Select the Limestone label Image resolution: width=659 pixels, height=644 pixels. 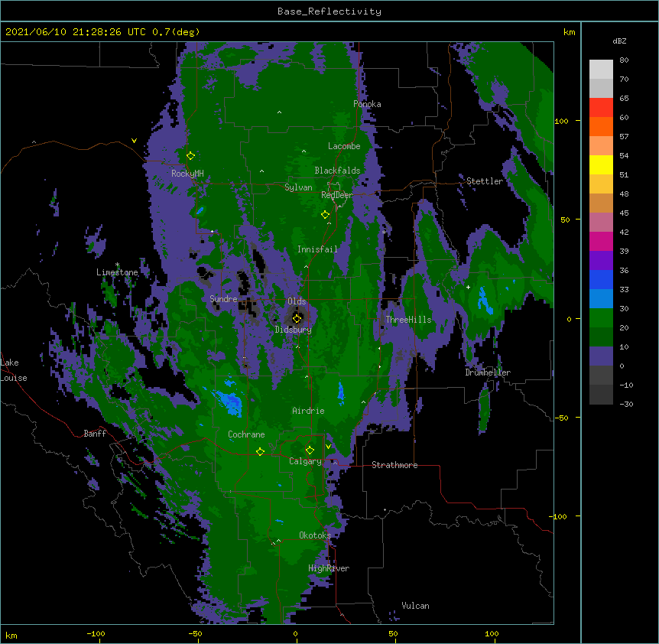click(x=117, y=272)
